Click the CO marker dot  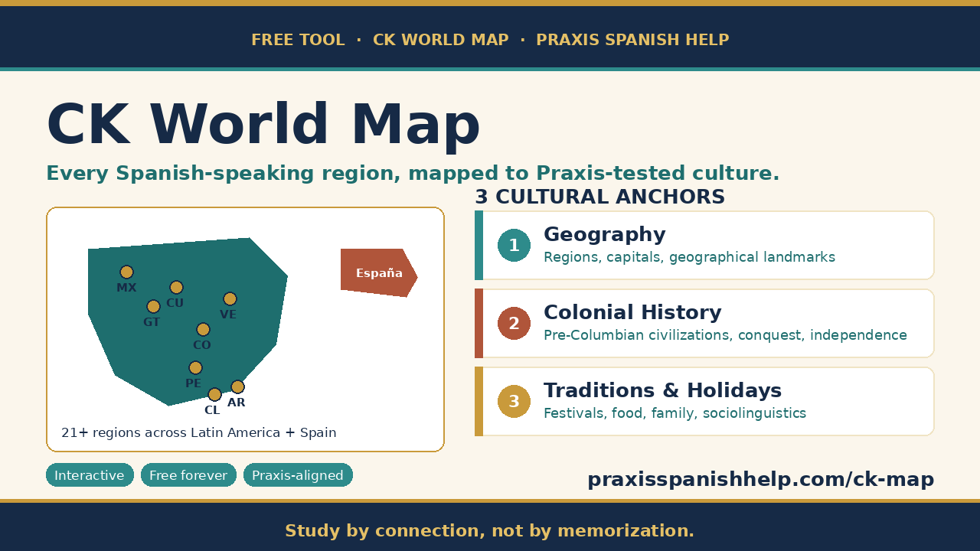point(203,329)
